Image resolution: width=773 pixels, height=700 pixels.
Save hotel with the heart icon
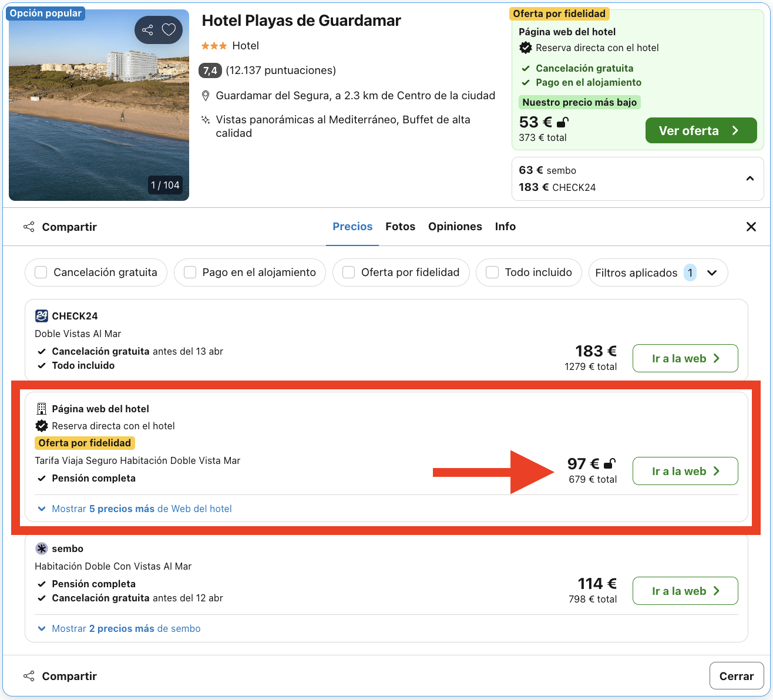[169, 30]
